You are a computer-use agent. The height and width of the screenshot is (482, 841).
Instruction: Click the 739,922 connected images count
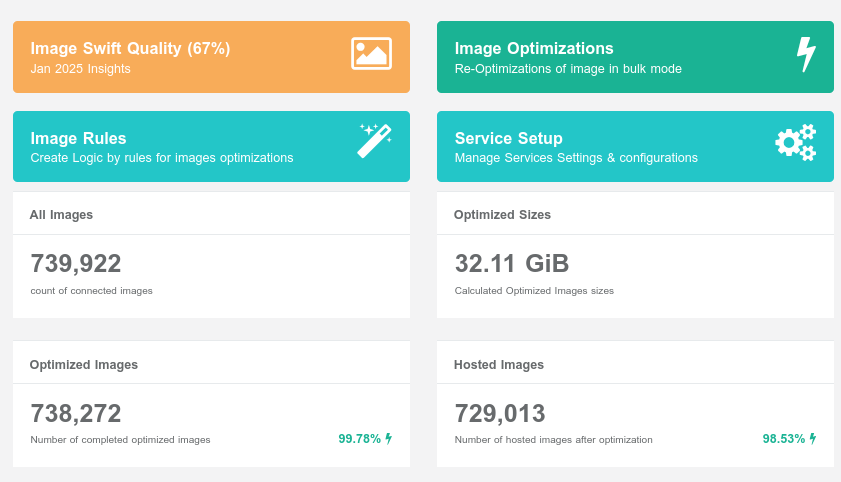point(76,264)
